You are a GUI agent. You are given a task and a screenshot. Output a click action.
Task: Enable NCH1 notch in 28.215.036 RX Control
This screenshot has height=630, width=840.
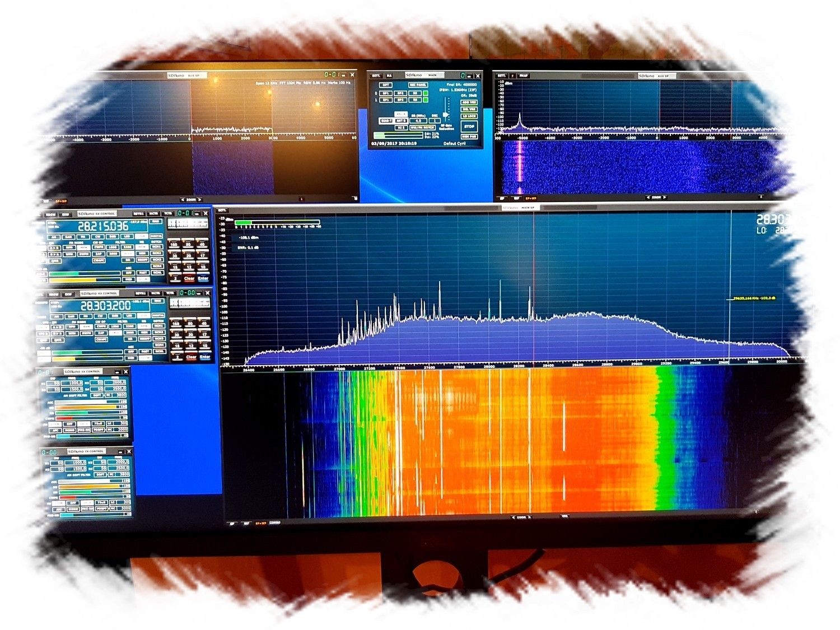157,246
